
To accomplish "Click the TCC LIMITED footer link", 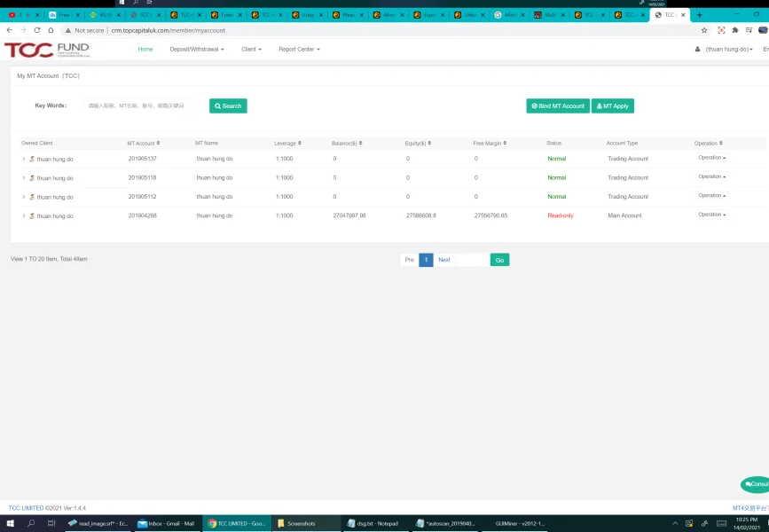I will [26, 508].
